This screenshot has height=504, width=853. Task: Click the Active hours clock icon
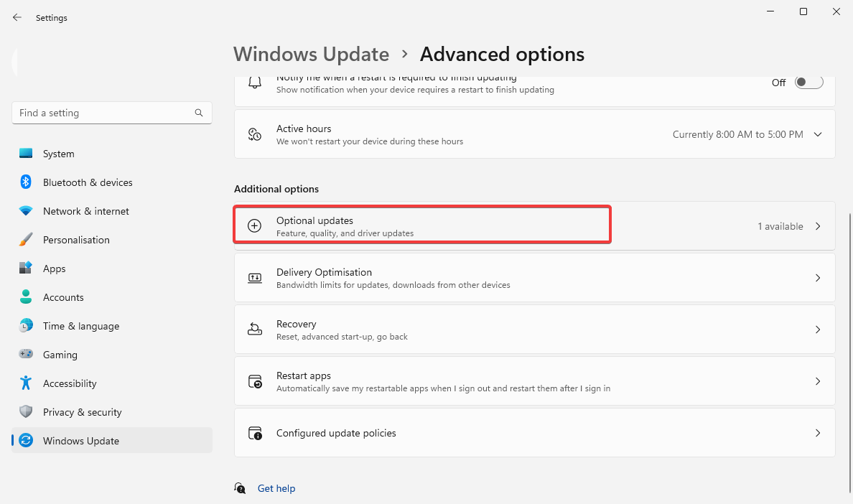tap(255, 134)
